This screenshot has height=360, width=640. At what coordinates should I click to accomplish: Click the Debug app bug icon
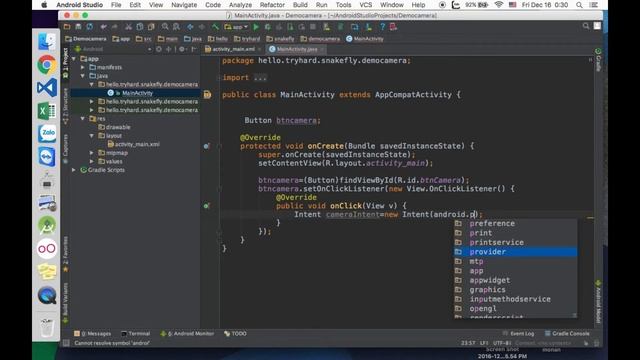(268, 27)
